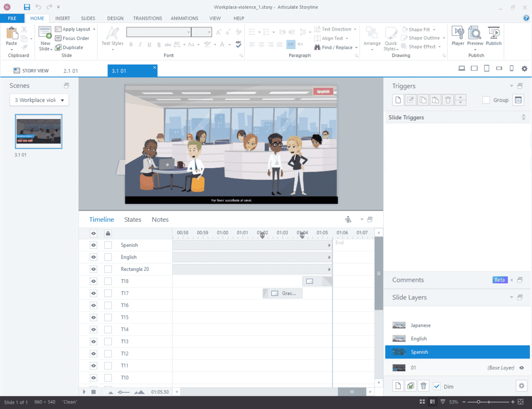Switch to DESIGN ribbon tab

(115, 18)
